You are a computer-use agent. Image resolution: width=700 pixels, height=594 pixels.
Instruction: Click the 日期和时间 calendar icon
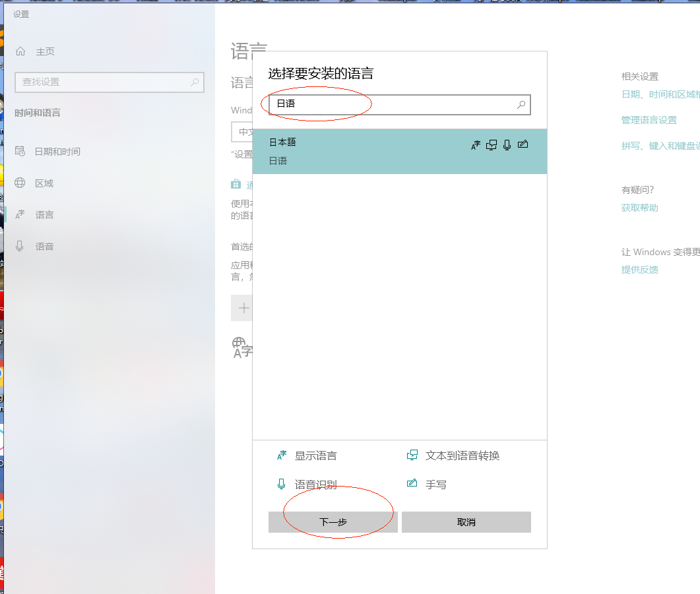(x=20, y=151)
